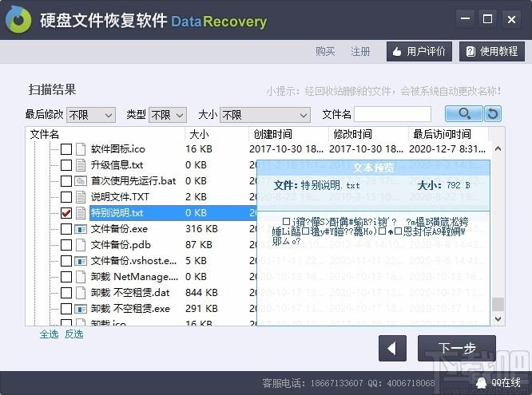
Task: Check the box for 首次使用先运行.bat
Action: click(x=66, y=180)
